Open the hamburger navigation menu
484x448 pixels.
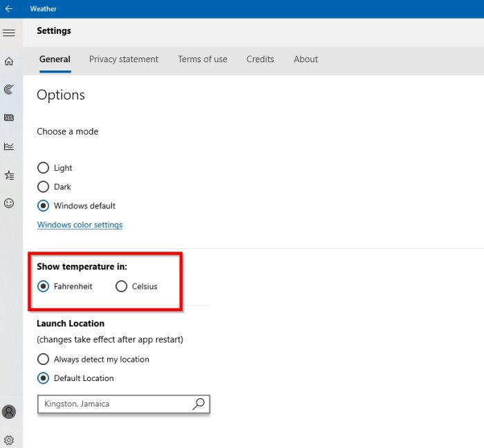click(9, 32)
